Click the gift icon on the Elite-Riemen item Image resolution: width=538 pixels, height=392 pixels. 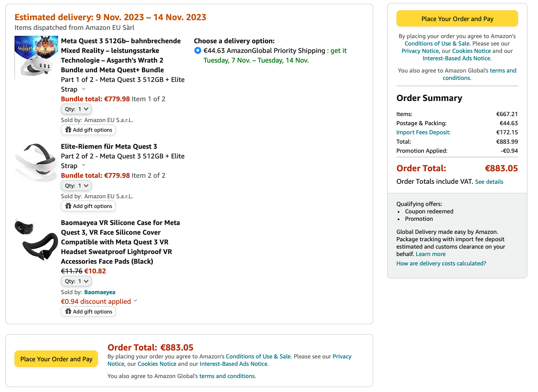coord(68,206)
